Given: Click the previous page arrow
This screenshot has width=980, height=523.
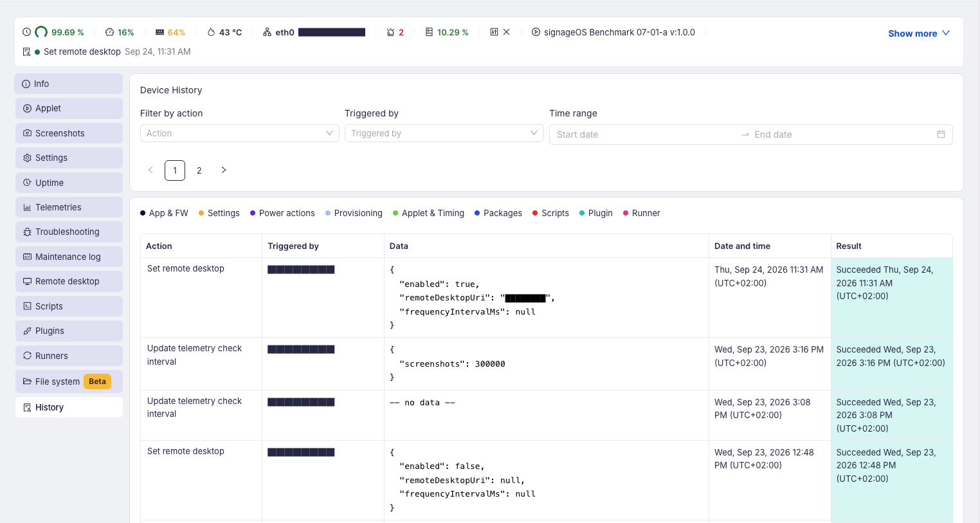Looking at the screenshot, I should [150, 170].
